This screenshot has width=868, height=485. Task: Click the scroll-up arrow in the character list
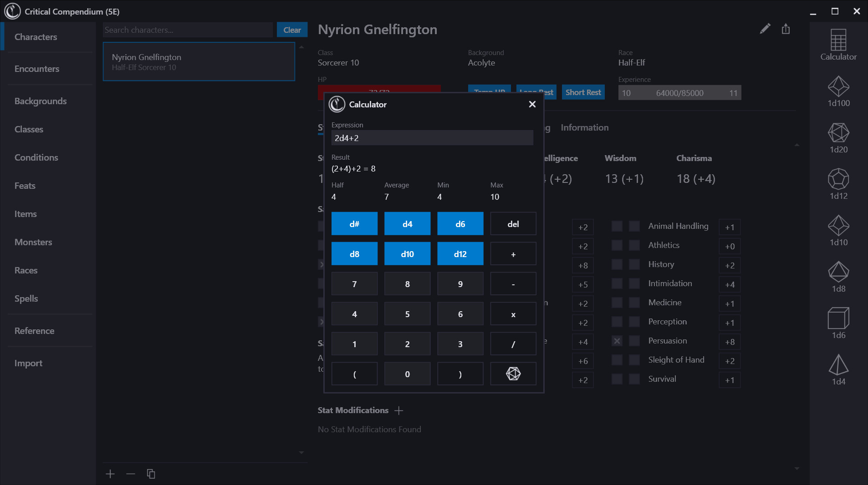click(x=301, y=46)
